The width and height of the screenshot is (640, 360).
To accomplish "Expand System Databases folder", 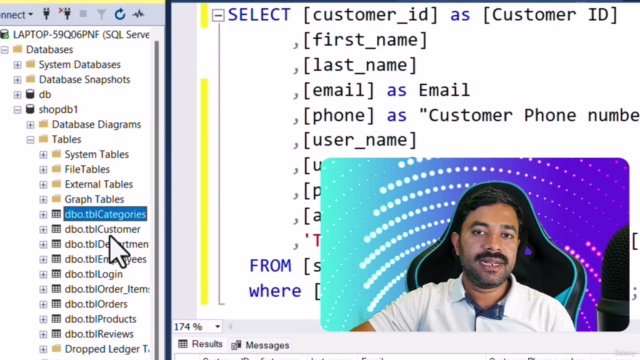I will coord(18,65).
